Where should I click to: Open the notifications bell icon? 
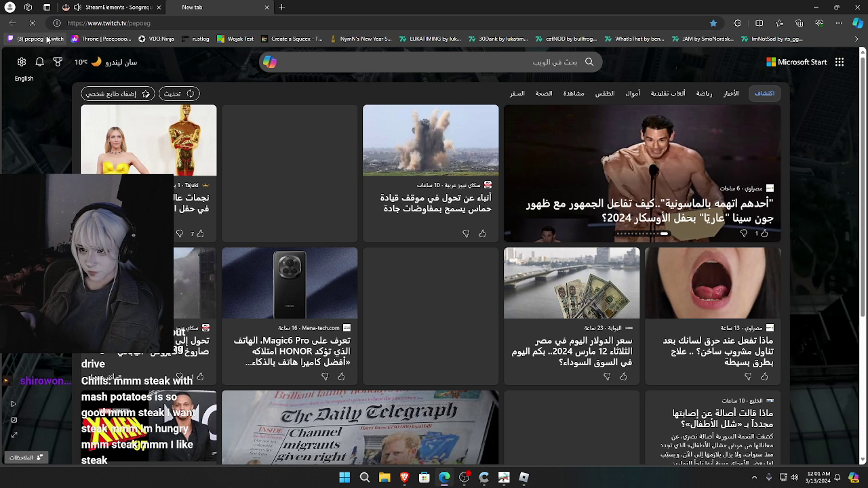coord(40,62)
